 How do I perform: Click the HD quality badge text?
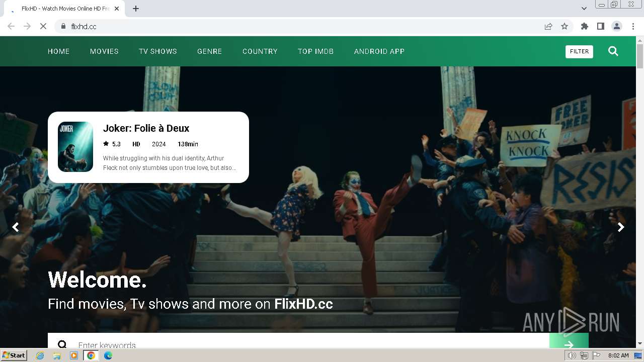(x=136, y=144)
